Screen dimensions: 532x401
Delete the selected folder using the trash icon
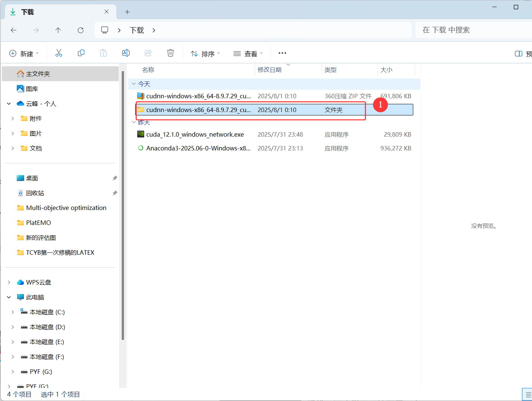tap(170, 53)
